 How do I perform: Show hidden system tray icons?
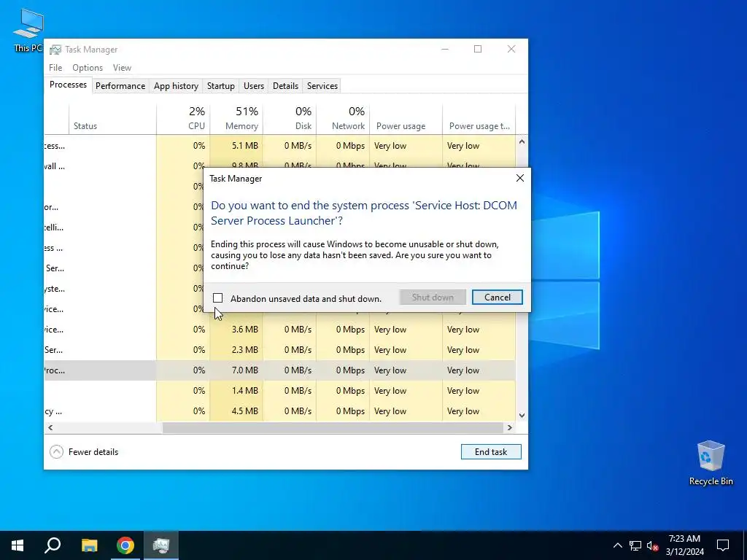(617, 545)
